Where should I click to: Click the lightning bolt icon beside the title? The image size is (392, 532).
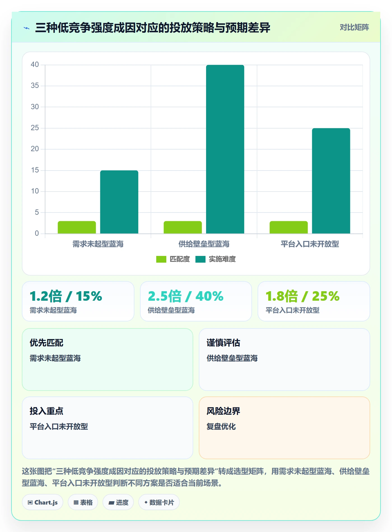[x=27, y=28]
